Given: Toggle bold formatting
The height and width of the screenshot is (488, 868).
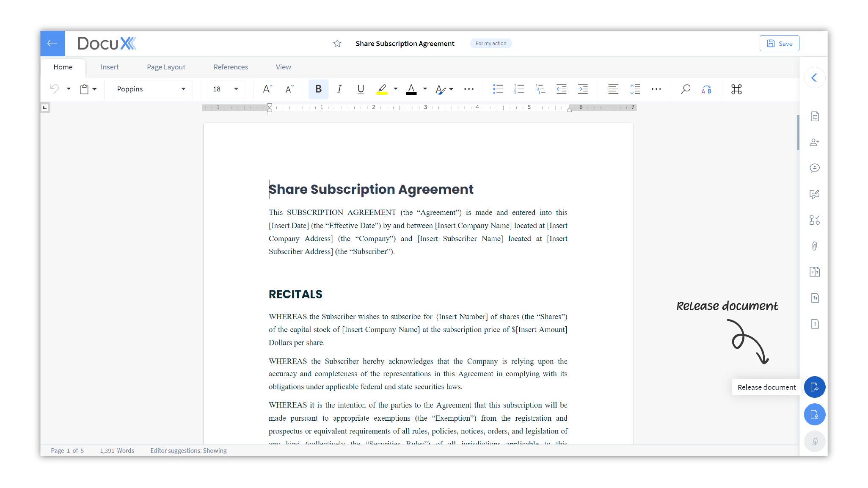Looking at the screenshot, I should pyautogui.click(x=318, y=89).
